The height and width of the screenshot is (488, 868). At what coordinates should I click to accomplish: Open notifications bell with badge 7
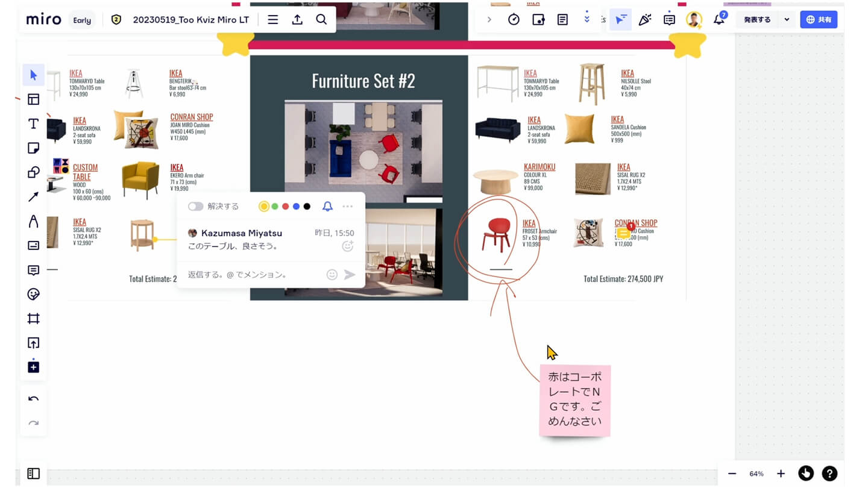tap(719, 19)
